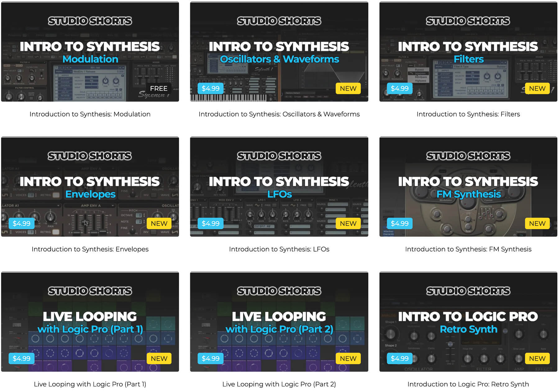Open the Intro to Synthesis LFOs thumbnail

279,187
